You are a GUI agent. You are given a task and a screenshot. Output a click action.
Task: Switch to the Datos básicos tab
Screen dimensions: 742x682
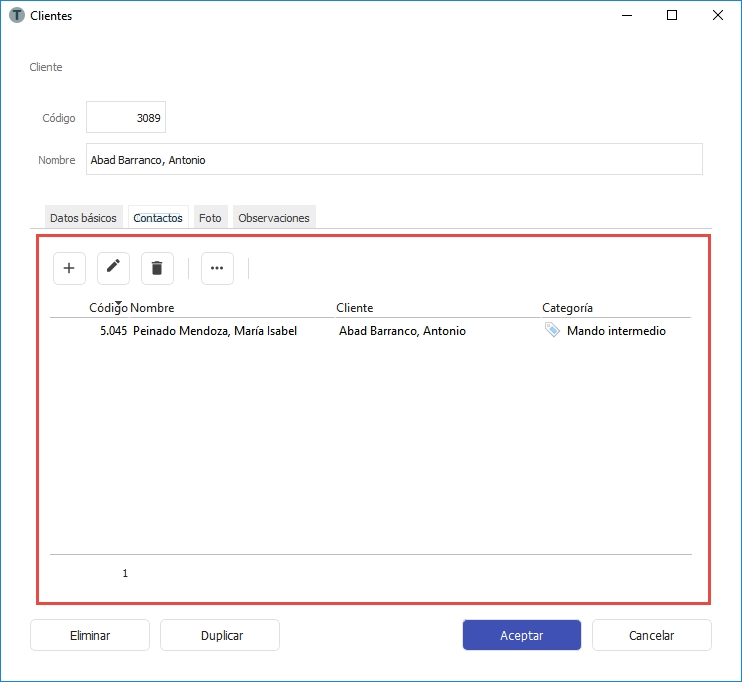click(84, 217)
